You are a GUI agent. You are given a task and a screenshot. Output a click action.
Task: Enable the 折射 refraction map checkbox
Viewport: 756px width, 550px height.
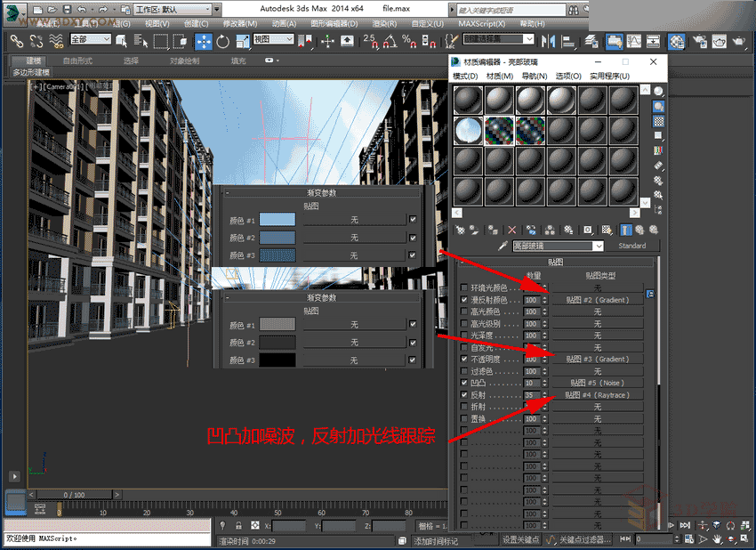(463, 407)
